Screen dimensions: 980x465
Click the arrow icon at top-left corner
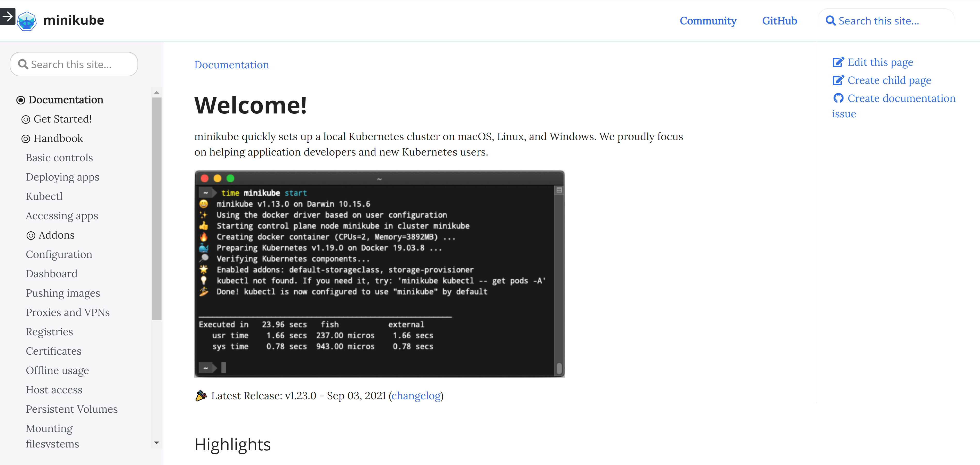click(7, 16)
